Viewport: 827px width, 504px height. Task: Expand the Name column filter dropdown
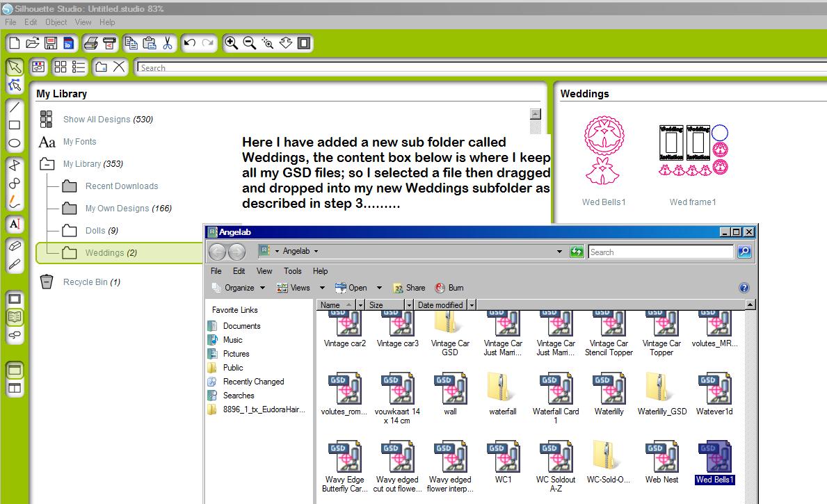[361, 304]
